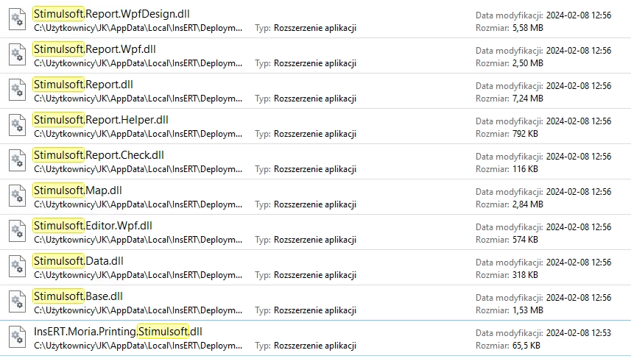Select file name Stimulsoft.Report.Helper.dll
Screen dimensions: 631x364
pyautogui.click(x=101, y=120)
